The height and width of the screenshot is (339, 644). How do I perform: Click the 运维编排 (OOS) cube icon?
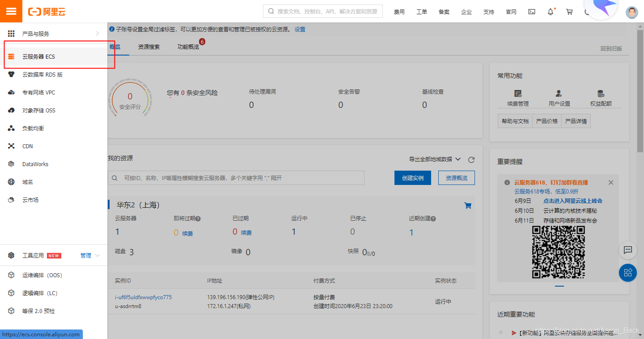point(11,275)
